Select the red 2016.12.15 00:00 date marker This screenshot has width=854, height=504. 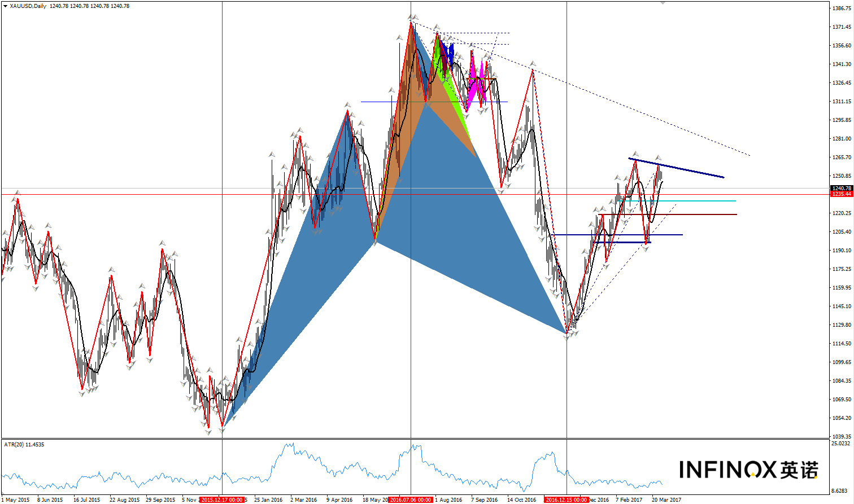point(567,499)
